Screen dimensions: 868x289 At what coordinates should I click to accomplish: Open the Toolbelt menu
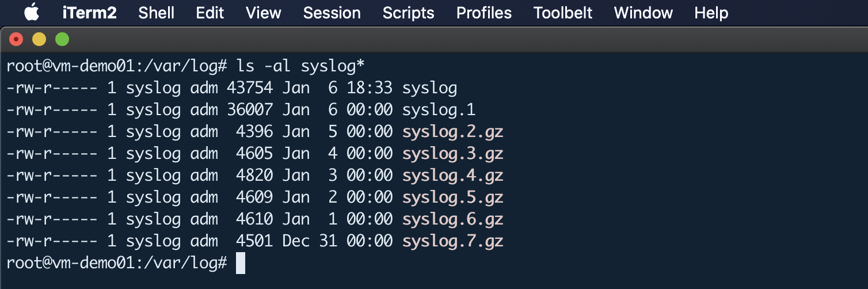click(563, 13)
